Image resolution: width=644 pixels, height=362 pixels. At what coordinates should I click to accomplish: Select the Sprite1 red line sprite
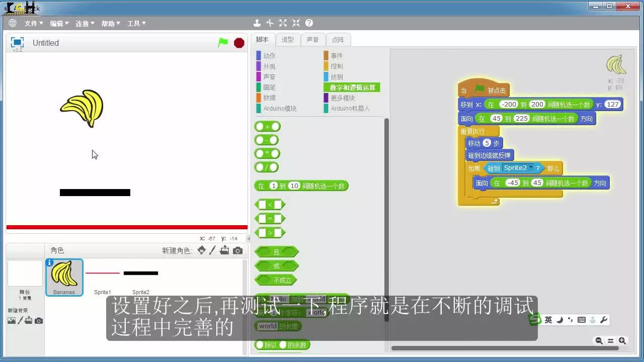(103, 277)
